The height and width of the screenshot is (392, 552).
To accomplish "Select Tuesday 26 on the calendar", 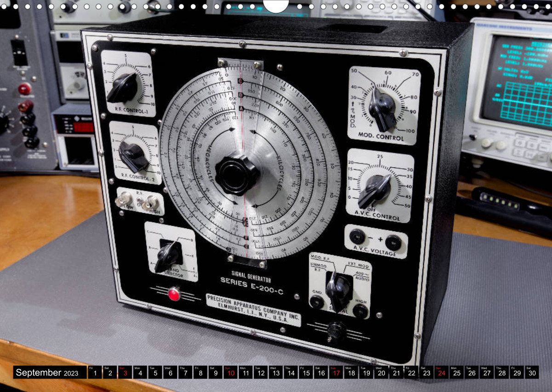I will (472, 373).
